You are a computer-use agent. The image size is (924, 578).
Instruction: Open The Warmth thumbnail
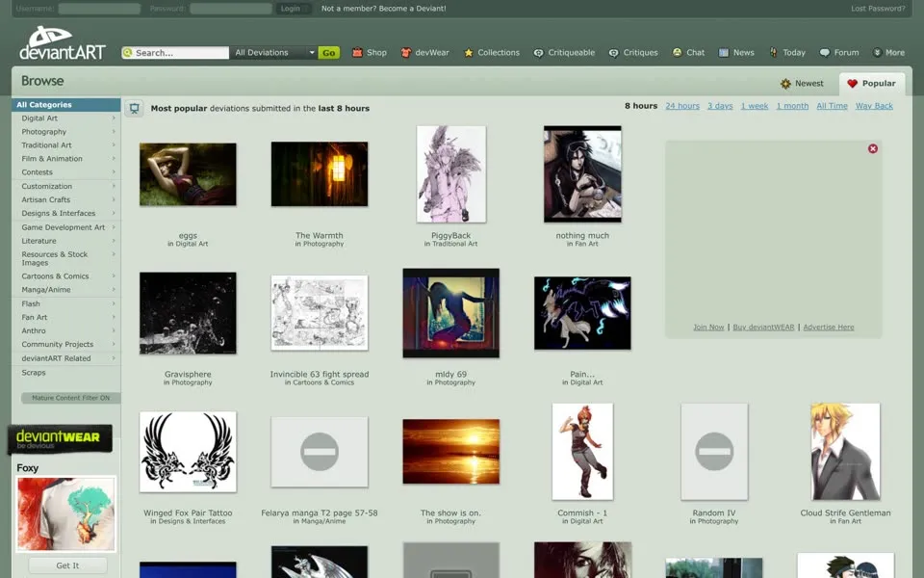click(320, 174)
